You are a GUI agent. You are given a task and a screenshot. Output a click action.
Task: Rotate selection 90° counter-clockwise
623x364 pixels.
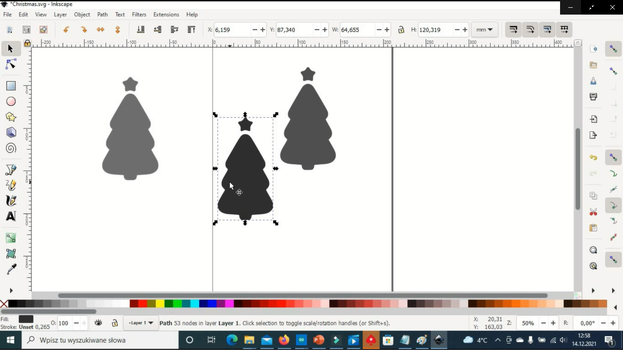pyautogui.click(x=66, y=30)
